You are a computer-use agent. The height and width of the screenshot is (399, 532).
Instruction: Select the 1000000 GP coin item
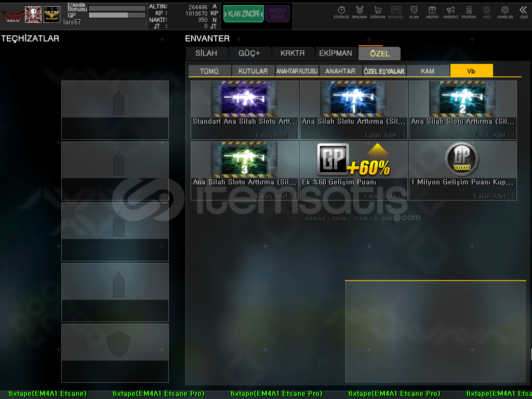coord(463,170)
